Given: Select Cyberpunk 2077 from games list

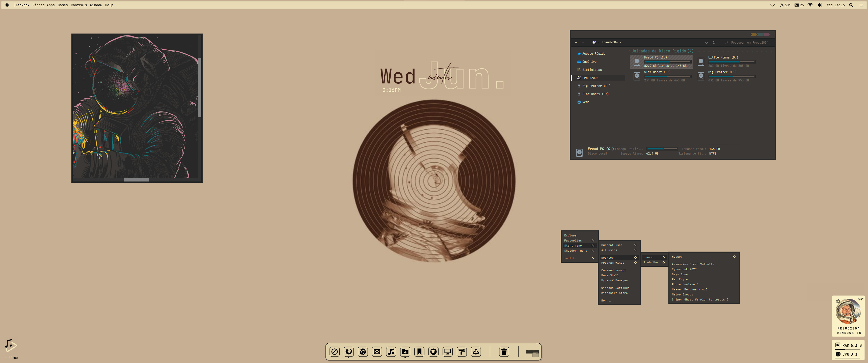Looking at the screenshot, I should click(x=684, y=269).
